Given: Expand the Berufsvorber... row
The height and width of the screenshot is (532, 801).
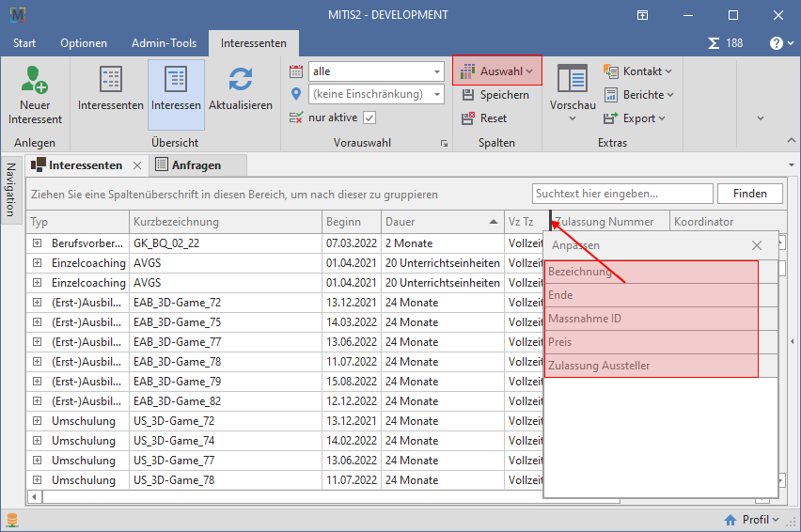Looking at the screenshot, I should click(x=38, y=243).
